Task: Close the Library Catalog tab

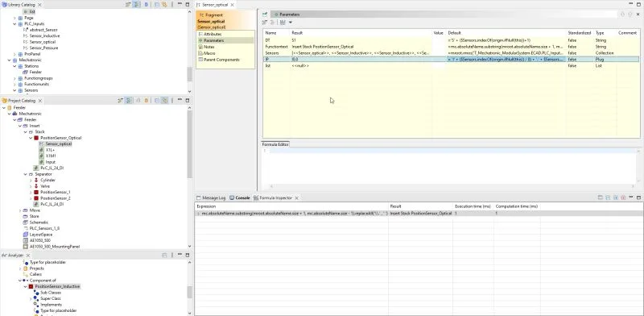Action: point(39,5)
